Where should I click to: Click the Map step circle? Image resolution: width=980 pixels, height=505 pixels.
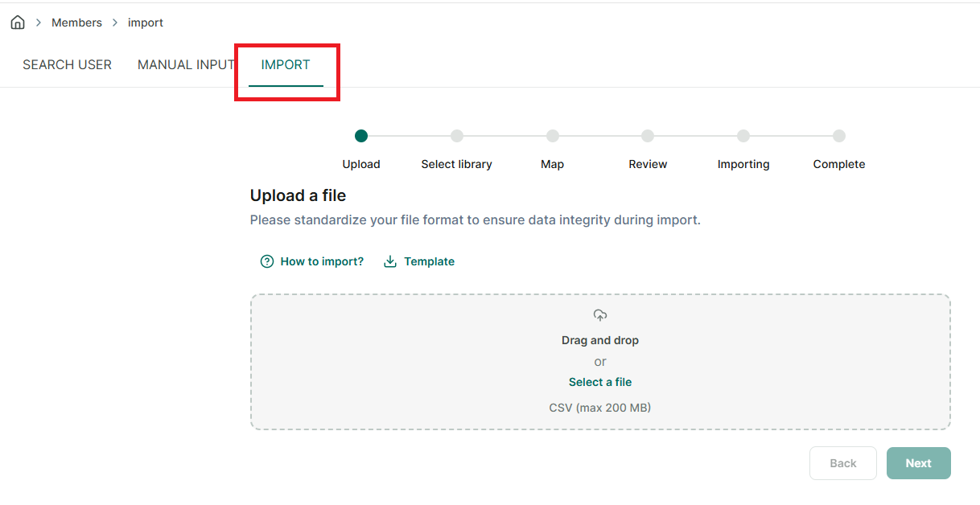(553, 136)
